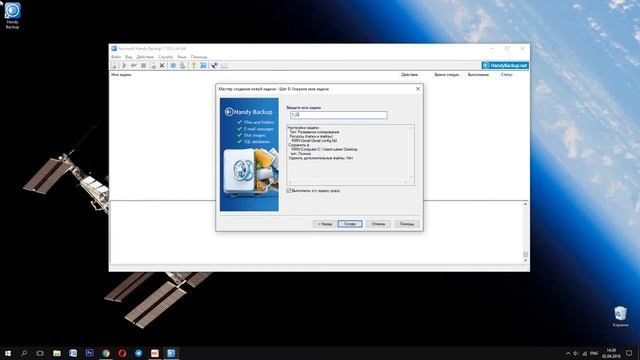Image resolution: width=640 pixels, height=360 pixels.
Task: Sort by the Имя задачи column header
Action: point(121,75)
